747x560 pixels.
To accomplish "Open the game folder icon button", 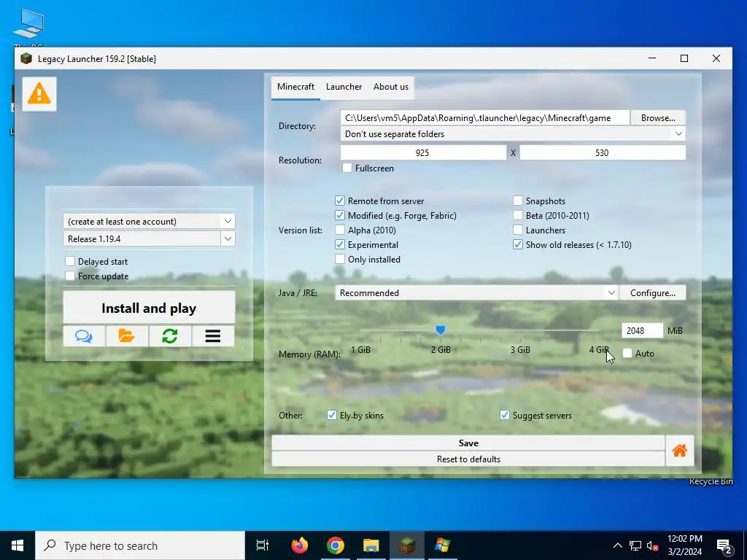I will coord(127,336).
